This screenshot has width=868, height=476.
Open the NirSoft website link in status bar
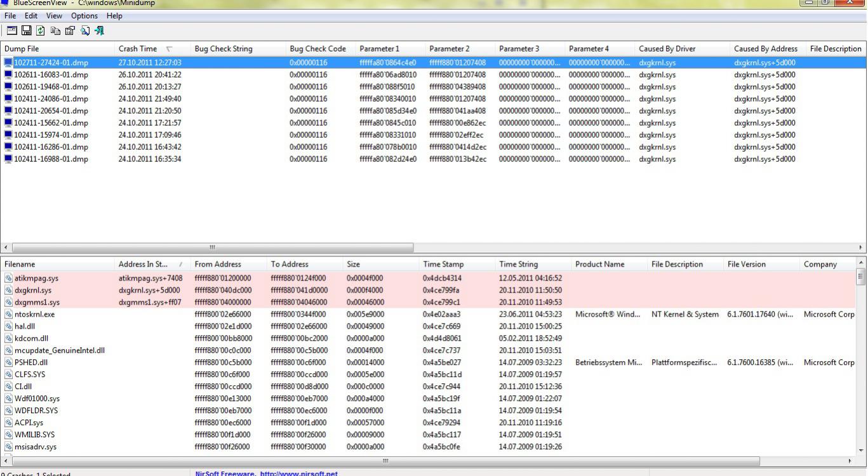(267, 473)
